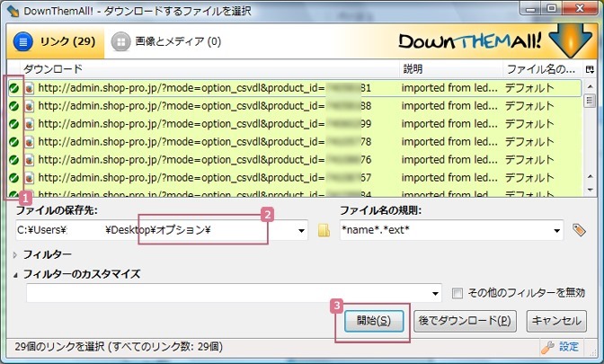Click the wrench 設定 settings icon

(x=547, y=346)
